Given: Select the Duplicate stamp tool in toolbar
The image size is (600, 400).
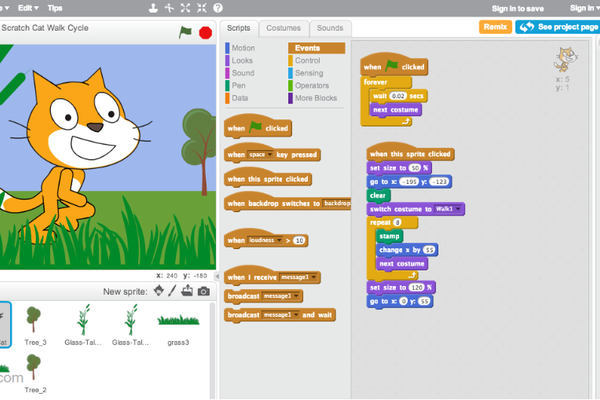Looking at the screenshot, I should pyautogui.click(x=153, y=8).
